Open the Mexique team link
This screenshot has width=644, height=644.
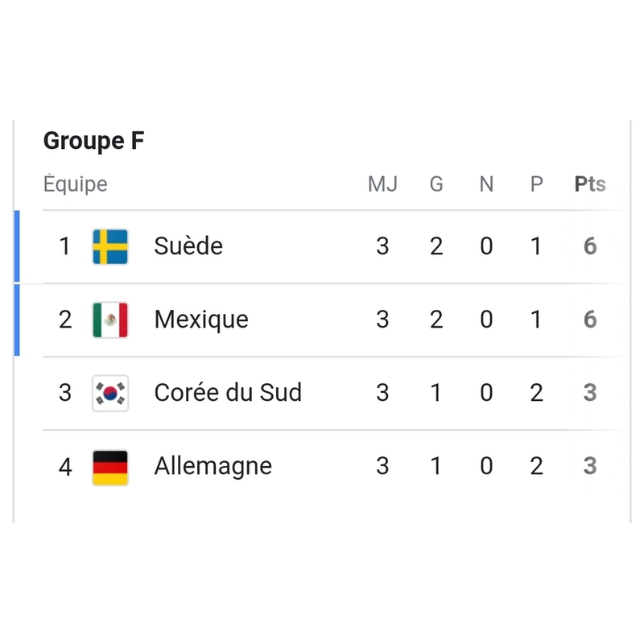click(x=201, y=320)
